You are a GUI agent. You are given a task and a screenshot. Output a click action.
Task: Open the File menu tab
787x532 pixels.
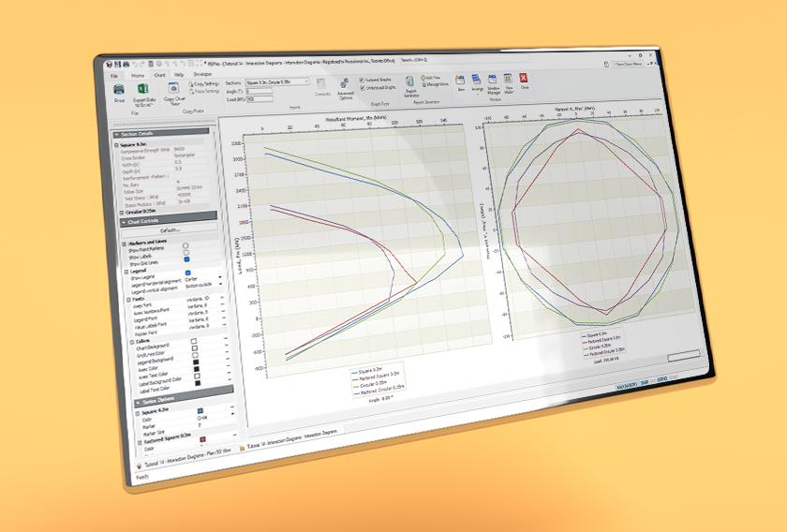pos(114,76)
